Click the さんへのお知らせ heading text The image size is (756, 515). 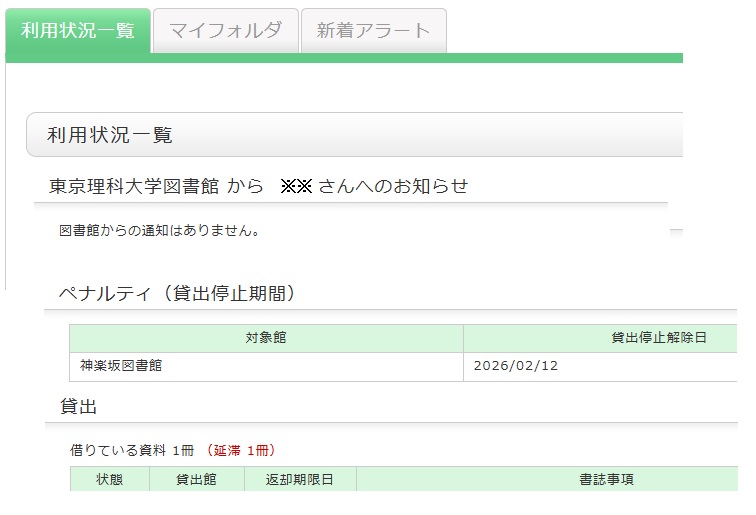[x=393, y=186]
